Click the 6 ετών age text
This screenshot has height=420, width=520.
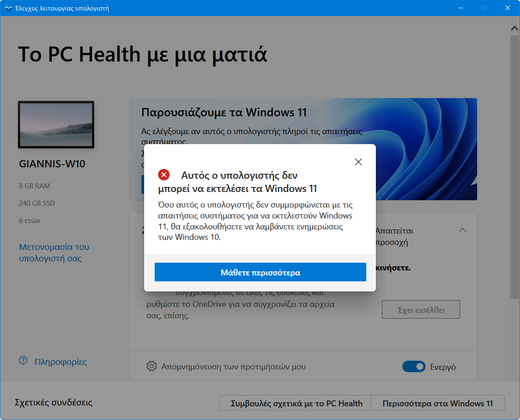30,220
